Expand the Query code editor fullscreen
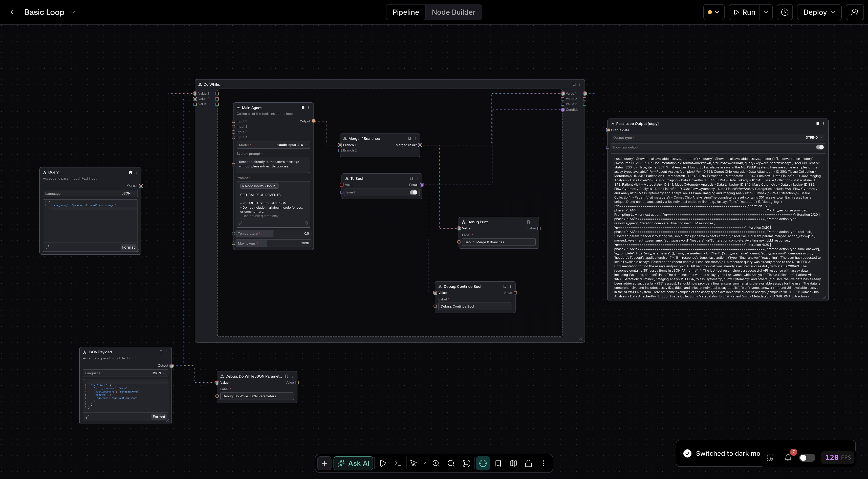 click(x=48, y=247)
